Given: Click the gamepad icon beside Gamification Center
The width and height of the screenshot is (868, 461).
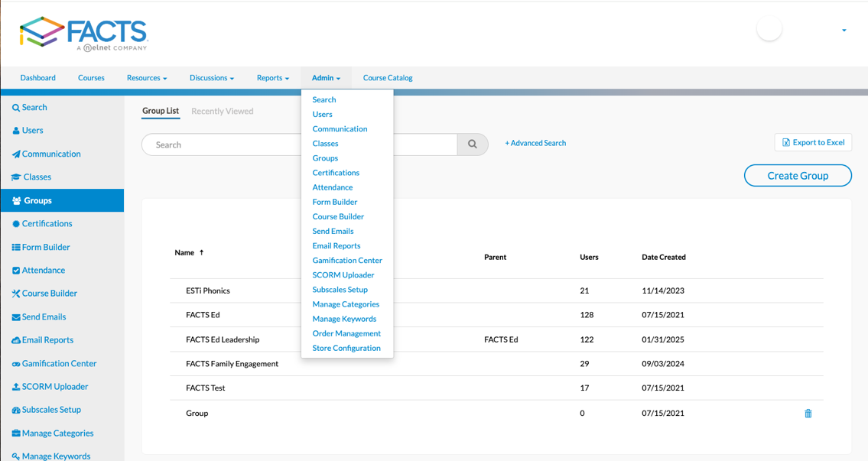Looking at the screenshot, I should pos(16,364).
